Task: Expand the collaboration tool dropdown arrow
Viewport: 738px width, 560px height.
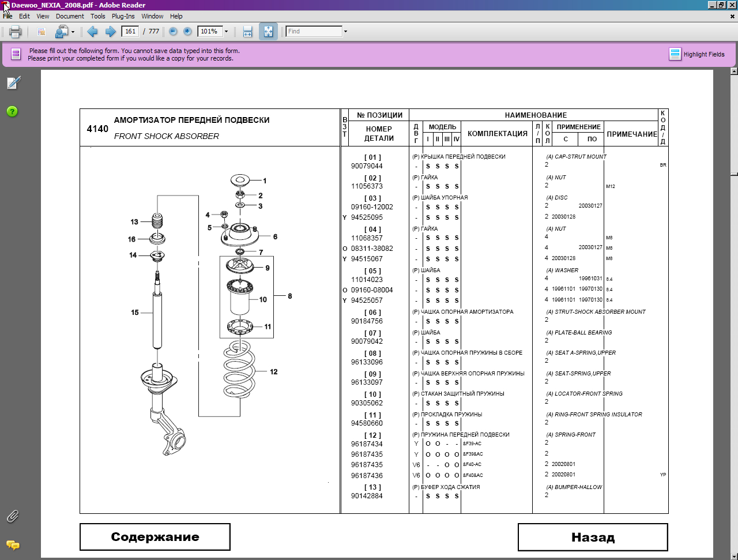Action: [73, 32]
